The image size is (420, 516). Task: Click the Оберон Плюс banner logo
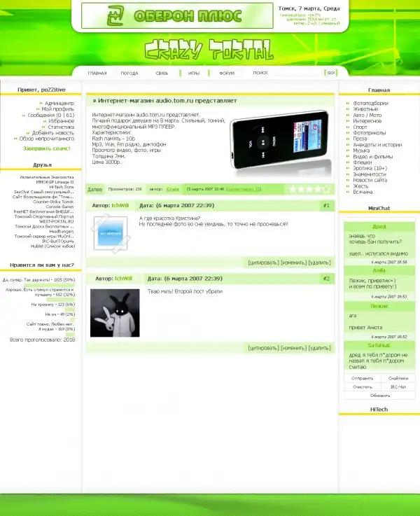(176, 15)
